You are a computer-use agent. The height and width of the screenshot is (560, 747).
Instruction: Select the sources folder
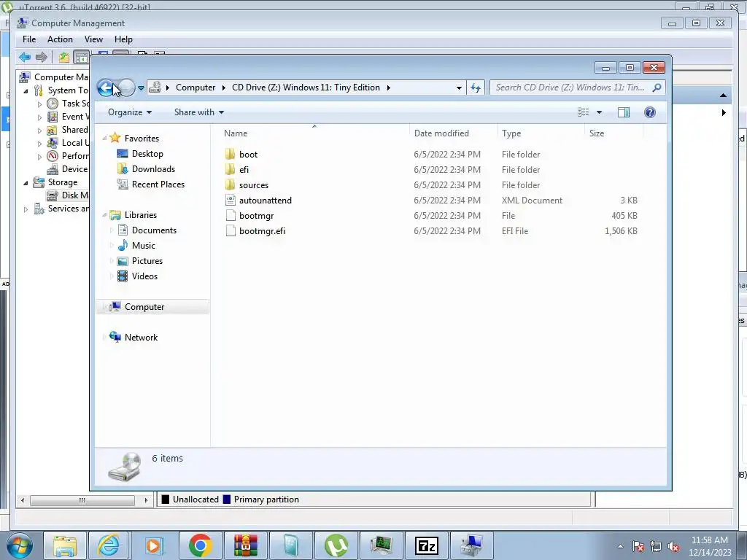[254, 184]
